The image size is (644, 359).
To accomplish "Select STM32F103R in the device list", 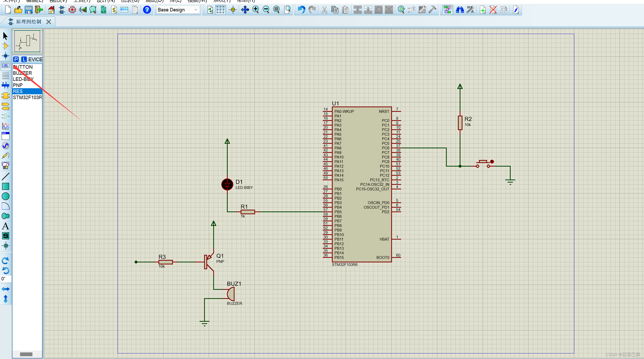I will pos(27,97).
